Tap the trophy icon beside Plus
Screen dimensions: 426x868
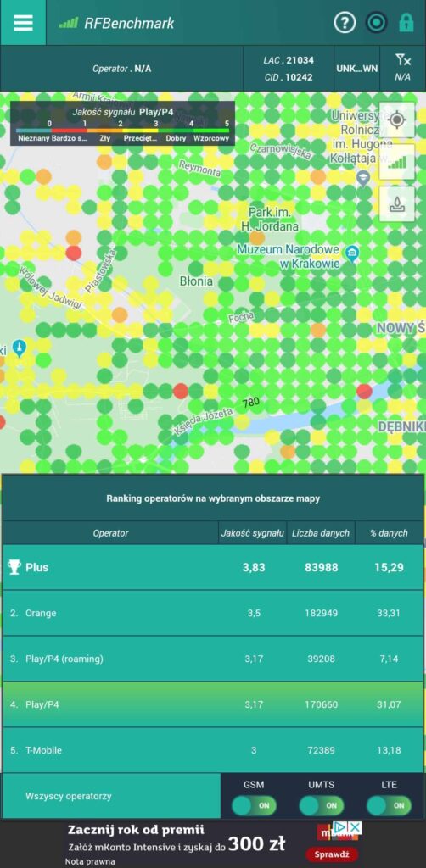(14, 567)
